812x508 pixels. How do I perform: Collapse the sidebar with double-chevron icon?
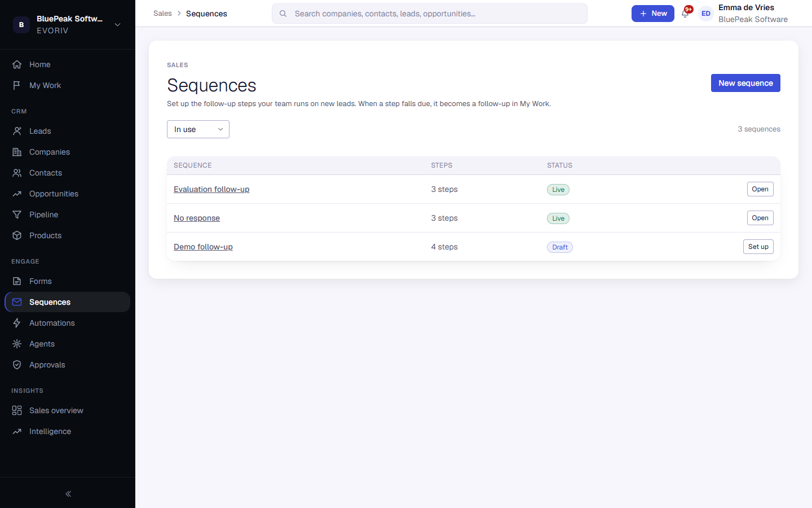click(x=68, y=494)
